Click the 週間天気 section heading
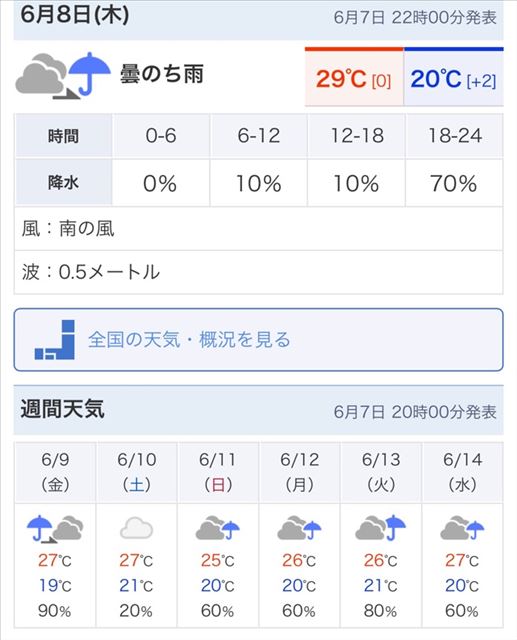 point(62,409)
